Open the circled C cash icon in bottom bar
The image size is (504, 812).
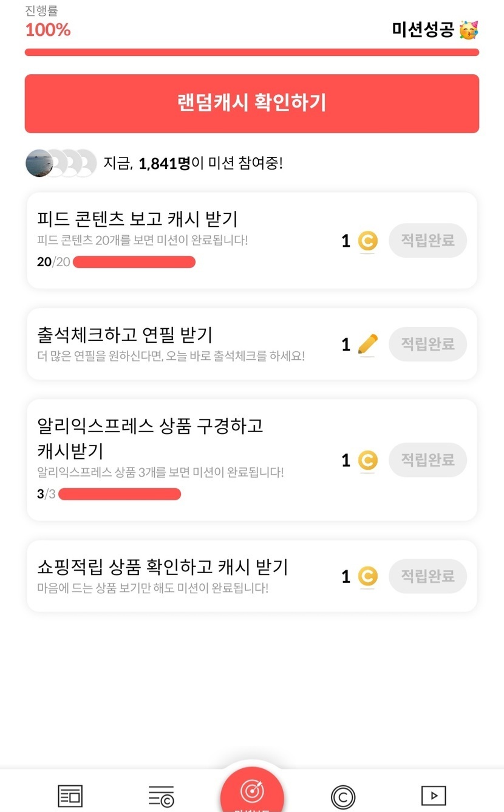343,796
